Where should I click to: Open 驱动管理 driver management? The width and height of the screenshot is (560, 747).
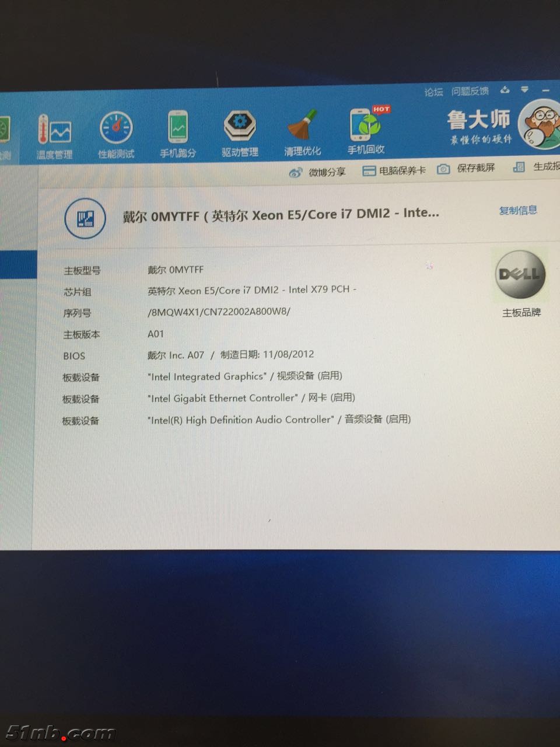tap(240, 134)
